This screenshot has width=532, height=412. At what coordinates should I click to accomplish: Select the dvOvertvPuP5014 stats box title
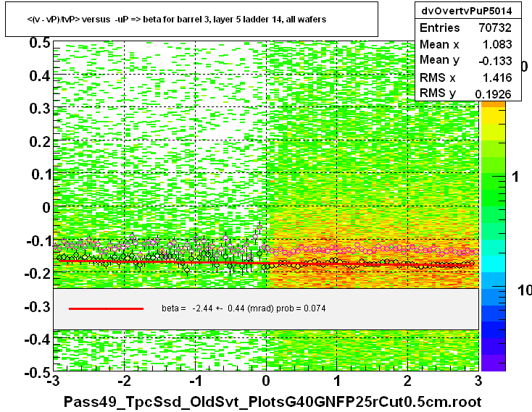[467, 11]
